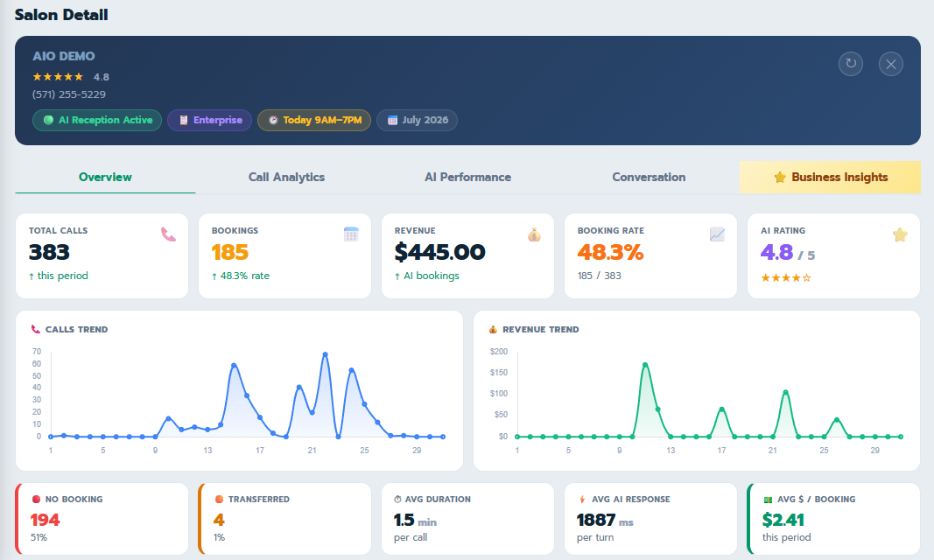This screenshot has height=560, width=934.
Task: Click the header star rating next to 4.8
Action: click(58, 77)
